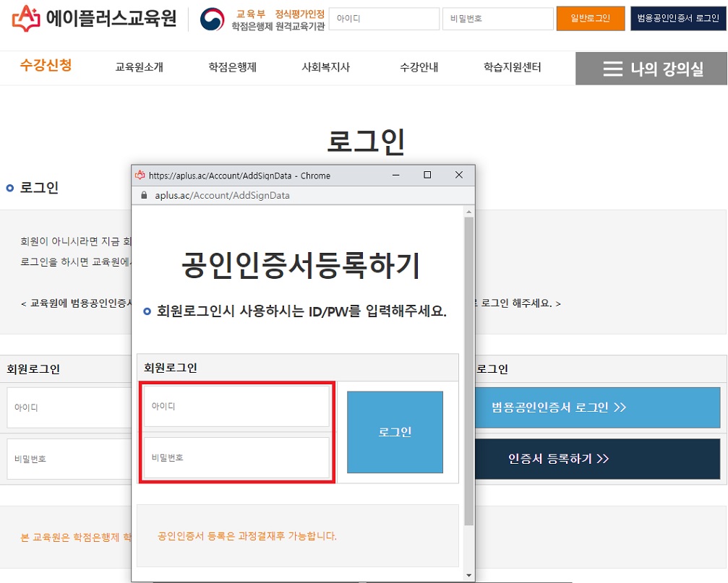Click the dark 인증서 등록하기 >> button
Screen dimensions: 728x583
[x=601, y=459]
